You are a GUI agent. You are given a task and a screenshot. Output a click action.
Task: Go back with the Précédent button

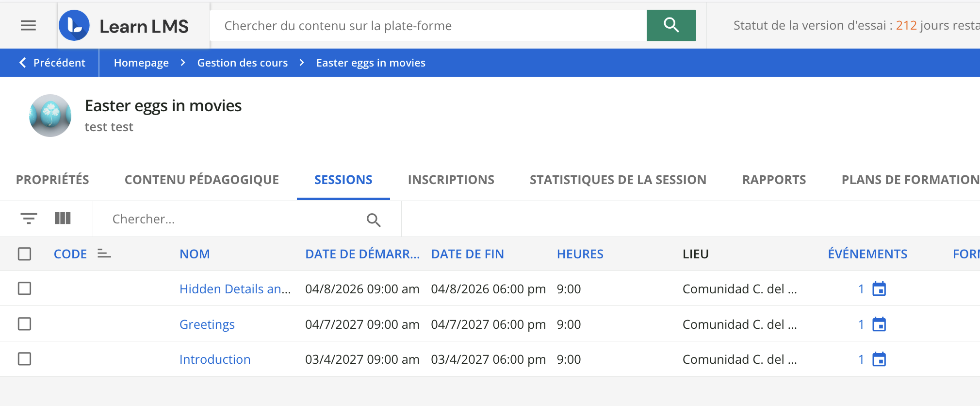[x=52, y=63]
